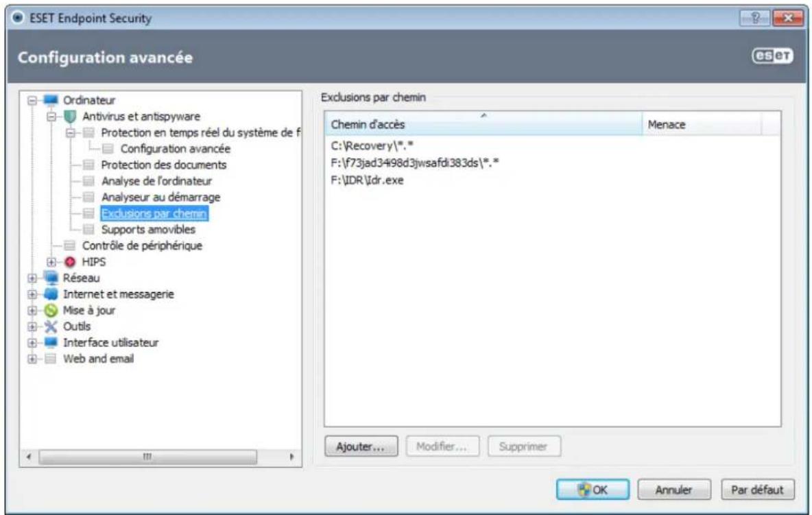
Task: Click the Protection des documents page icon
Action: (88, 165)
